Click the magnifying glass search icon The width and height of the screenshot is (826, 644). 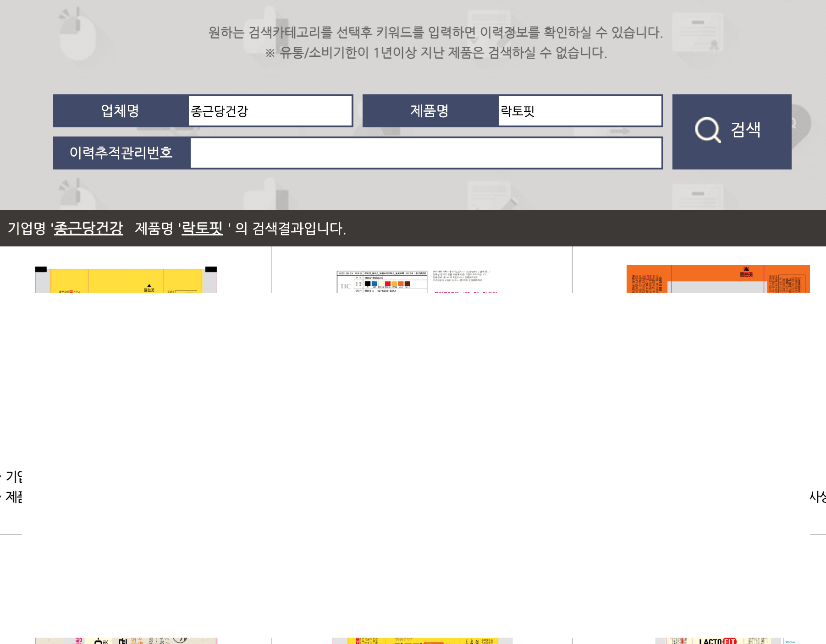click(708, 130)
